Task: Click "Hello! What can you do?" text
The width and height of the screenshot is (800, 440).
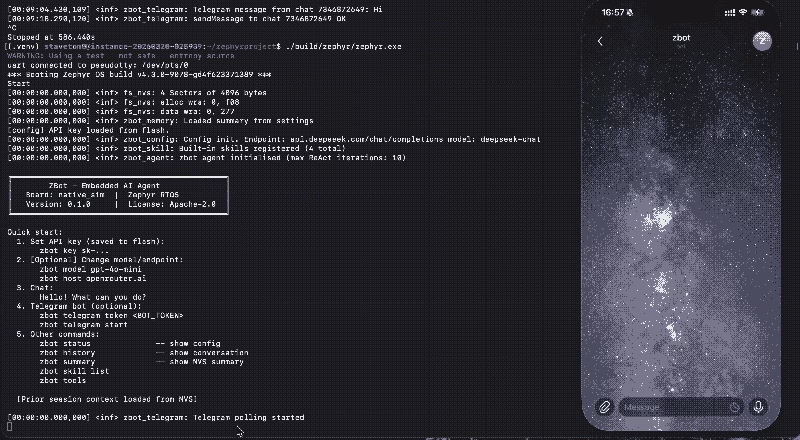Action: pyautogui.click(x=93, y=297)
